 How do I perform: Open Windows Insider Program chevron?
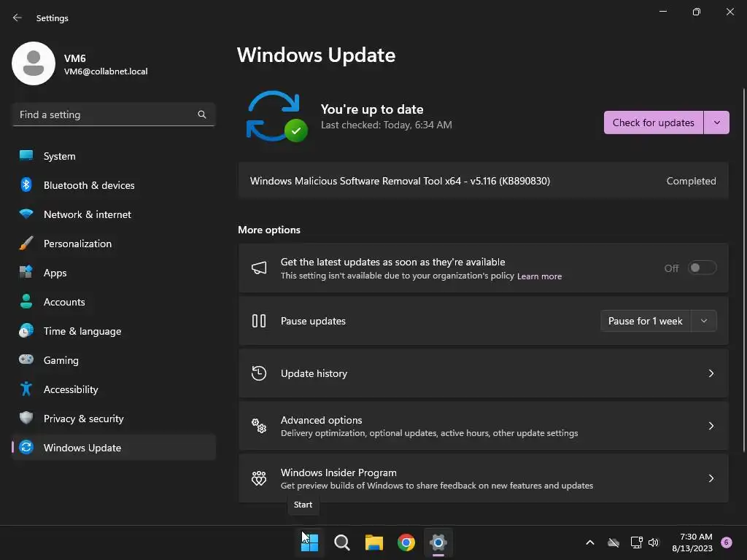711,478
